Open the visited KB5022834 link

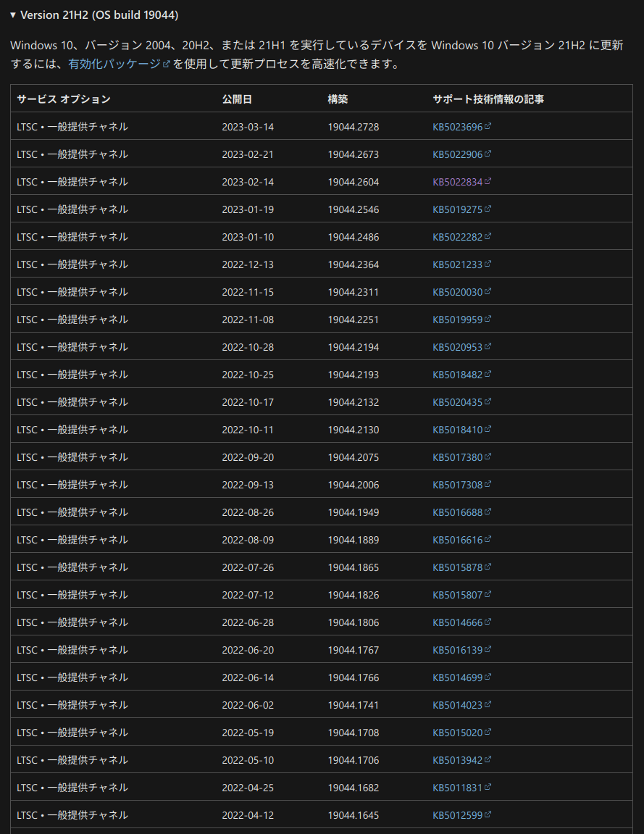click(x=457, y=182)
